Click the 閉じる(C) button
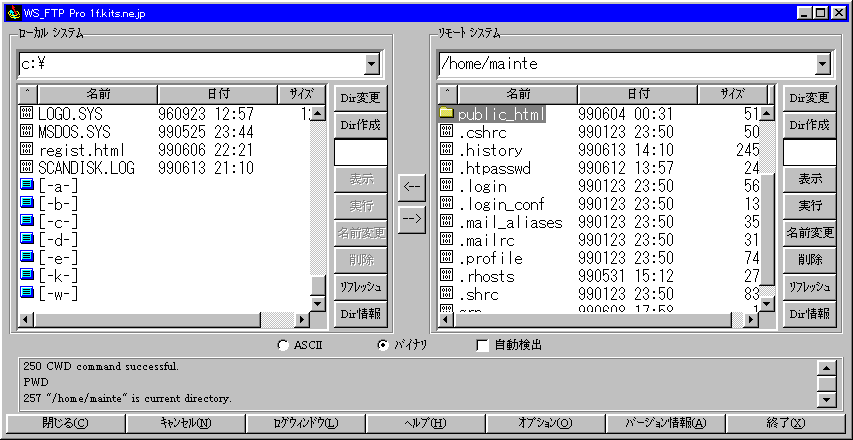Image resolution: width=853 pixels, height=440 pixels. 65,423
